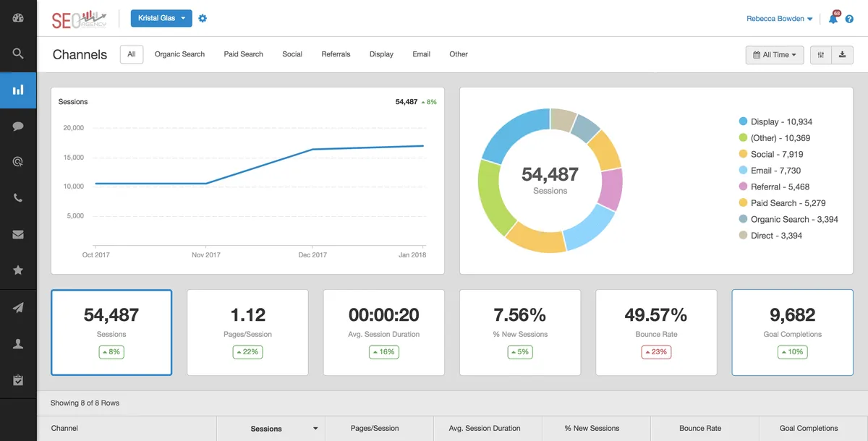Switch to the Social tab
Image resolution: width=868 pixels, height=441 pixels.
(292, 54)
